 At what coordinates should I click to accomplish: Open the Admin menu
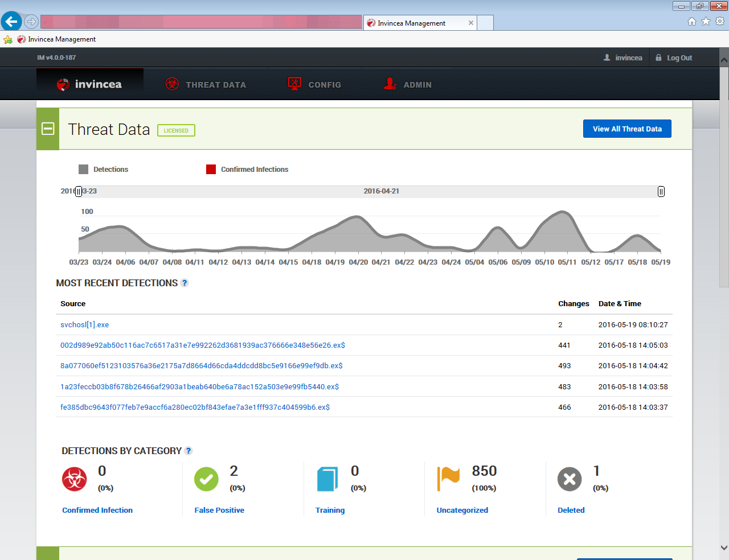click(408, 84)
